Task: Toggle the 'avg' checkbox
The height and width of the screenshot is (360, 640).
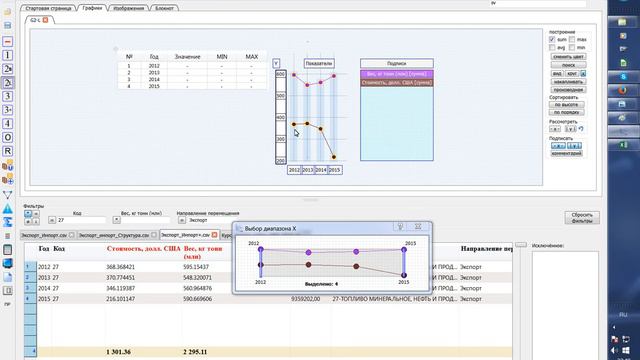Action: click(x=552, y=48)
